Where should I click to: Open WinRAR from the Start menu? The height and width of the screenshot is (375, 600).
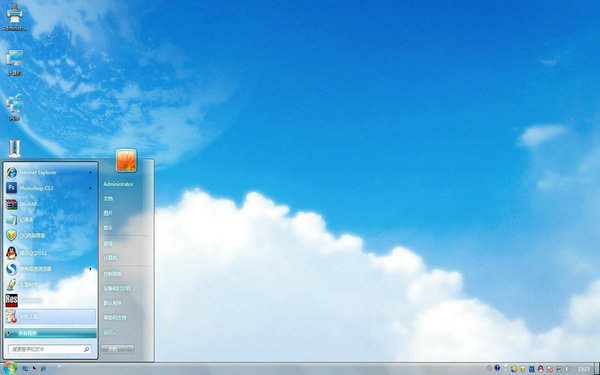[x=50, y=204]
